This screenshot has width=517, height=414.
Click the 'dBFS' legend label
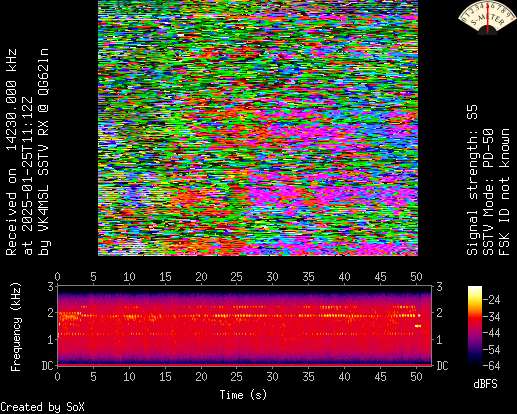(485, 384)
